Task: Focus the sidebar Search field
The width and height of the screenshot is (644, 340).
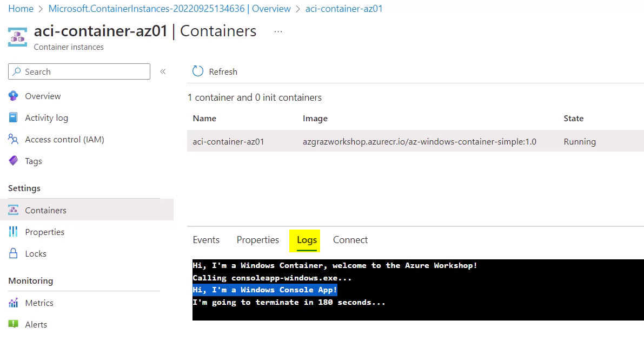Action: click(x=79, y=71)
